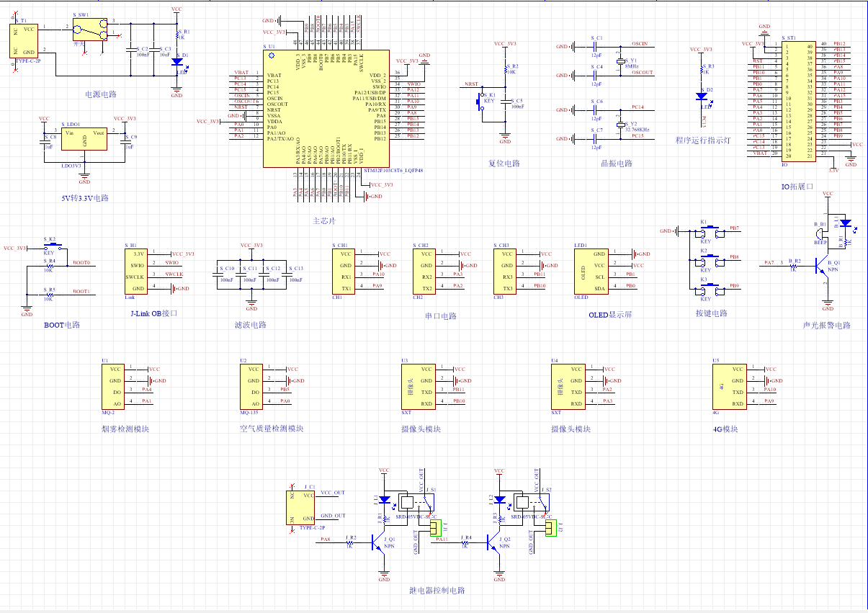Click the 空气质量检测模块 label
The image size is (868, 613).
(x=272, y=429)
